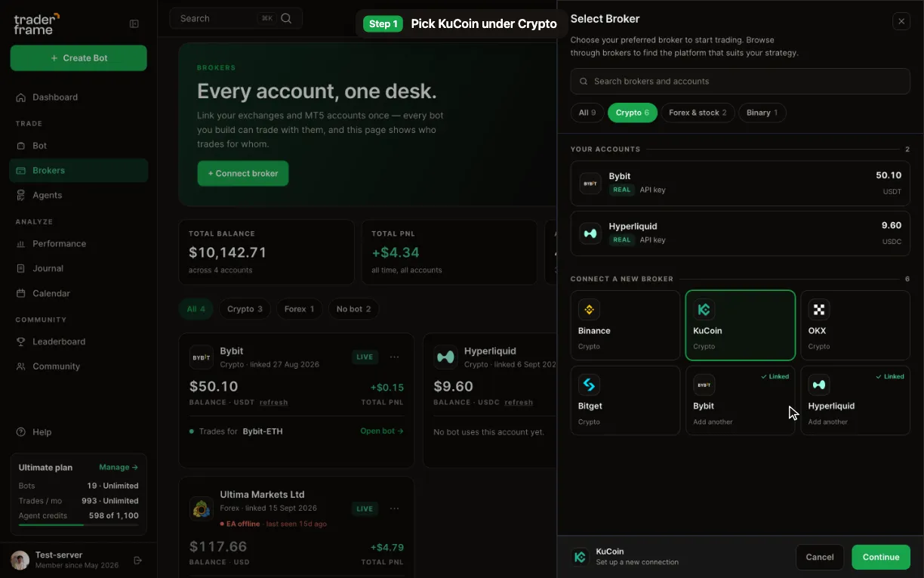Select the Forex 1 filter chip
The width and height of the screenshot is (924, 578).
299,309
